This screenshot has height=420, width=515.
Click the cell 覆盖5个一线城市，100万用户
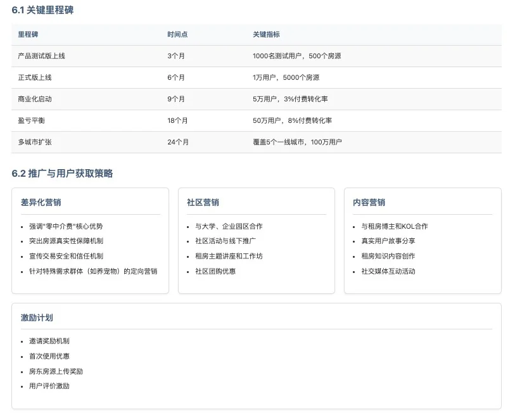297,142
